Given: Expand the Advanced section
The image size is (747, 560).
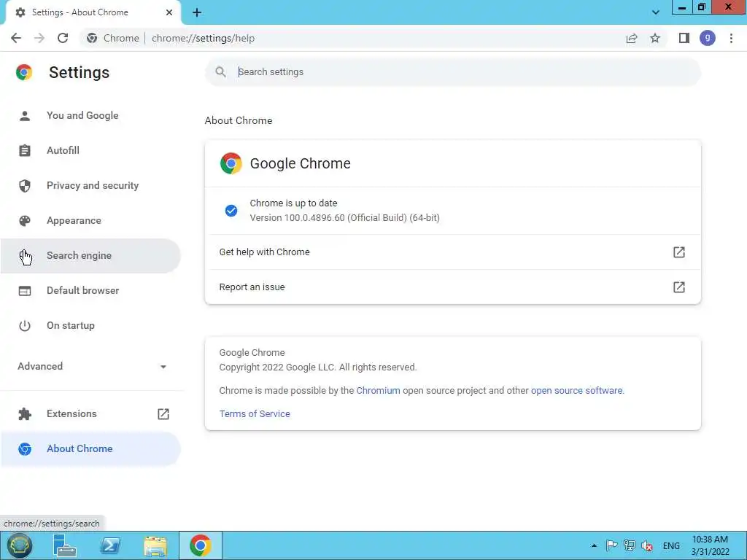Looking at the screenshot, I should pyautogui.click(x=92, y=366).
